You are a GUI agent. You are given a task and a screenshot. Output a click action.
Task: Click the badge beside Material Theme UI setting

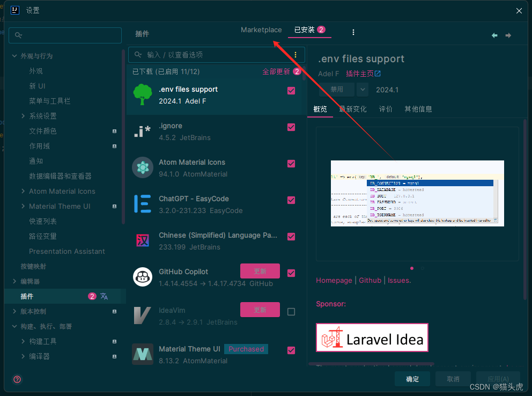(x=114, y=206)
